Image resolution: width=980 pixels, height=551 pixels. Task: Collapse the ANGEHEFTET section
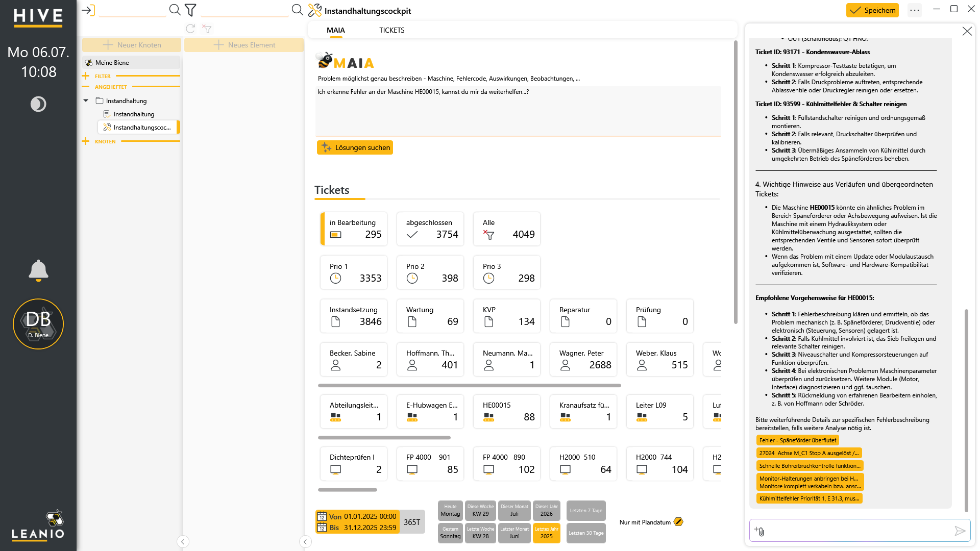pyautogui.click(x=85, y=87)
